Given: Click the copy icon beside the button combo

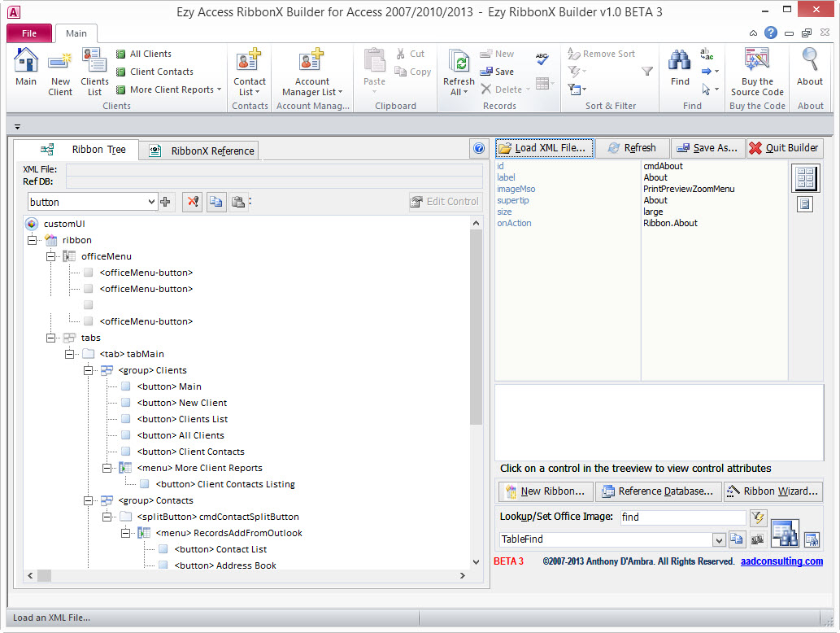Looking at the screenshot, I should 215,202.
